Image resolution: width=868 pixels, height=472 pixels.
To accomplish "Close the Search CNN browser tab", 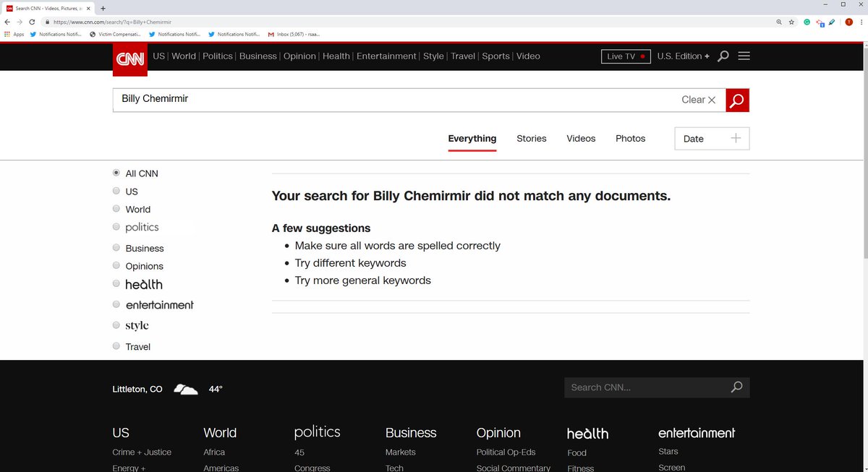I will (x=90, y=8).
